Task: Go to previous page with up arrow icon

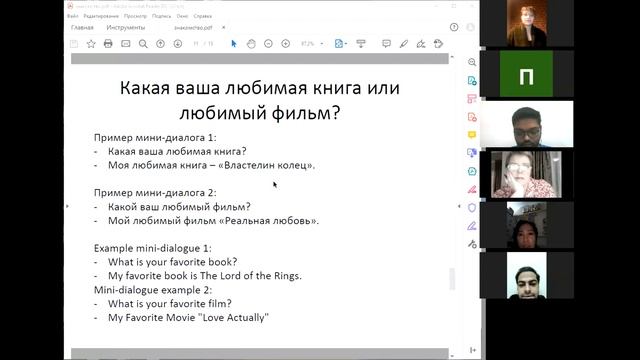Action: [160, 44]
